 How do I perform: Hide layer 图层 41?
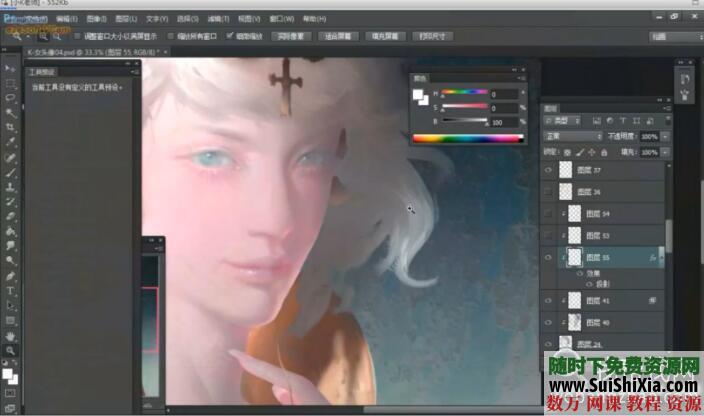[548, 301]
